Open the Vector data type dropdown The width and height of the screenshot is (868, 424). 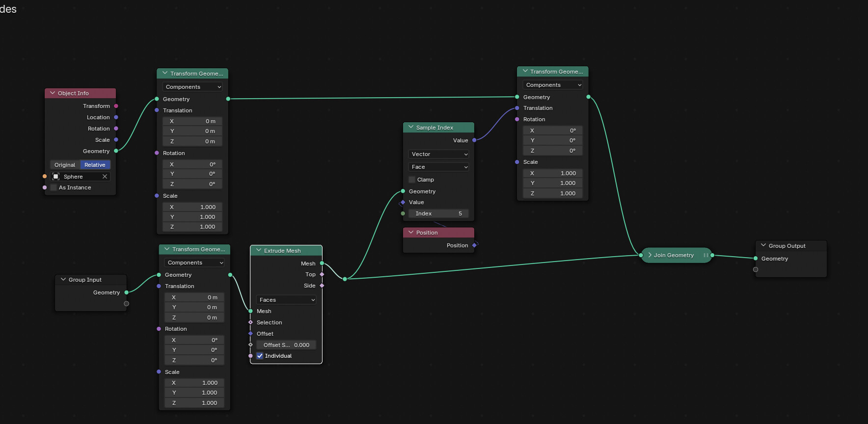coord(439,154)
